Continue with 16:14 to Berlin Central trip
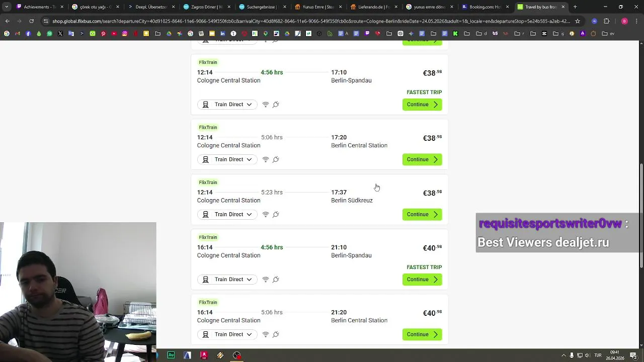The width and height of the screenshot is (644, 362). click(422, 334)
